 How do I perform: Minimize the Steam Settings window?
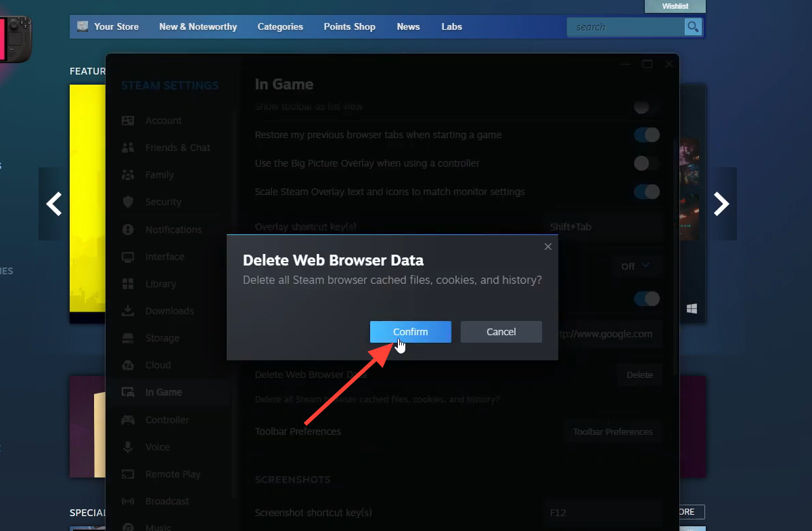626,64
